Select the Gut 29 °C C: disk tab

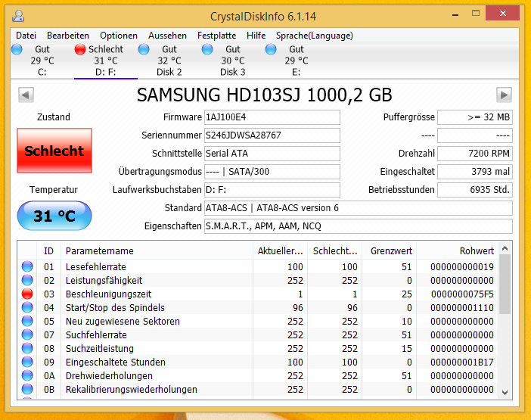click(x=42, y=61)
